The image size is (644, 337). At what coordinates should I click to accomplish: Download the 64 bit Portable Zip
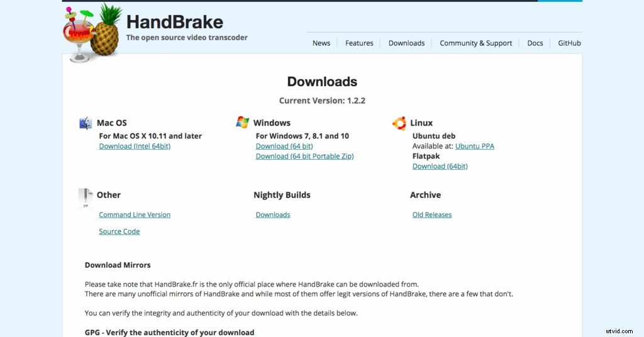click(304, 157)
